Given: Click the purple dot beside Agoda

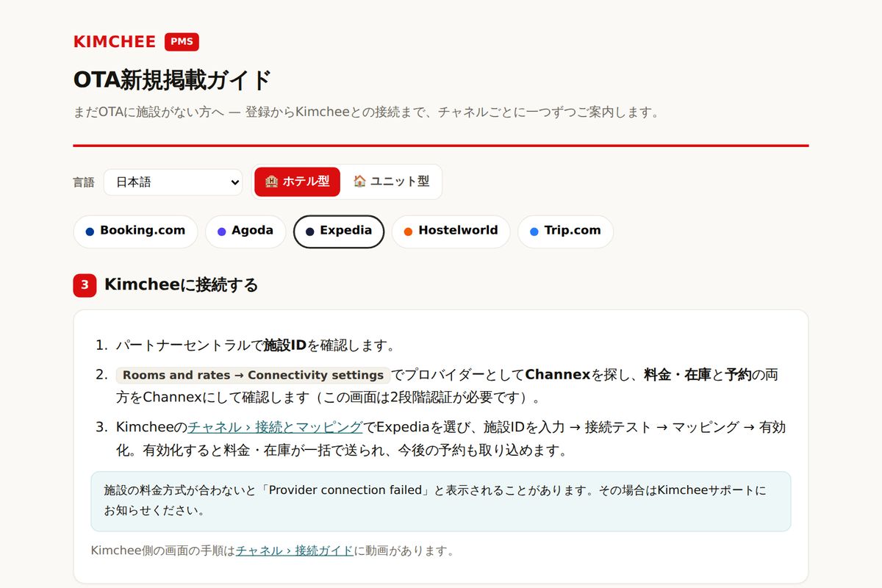Looking at the screenshot, I should coord(221,232).
